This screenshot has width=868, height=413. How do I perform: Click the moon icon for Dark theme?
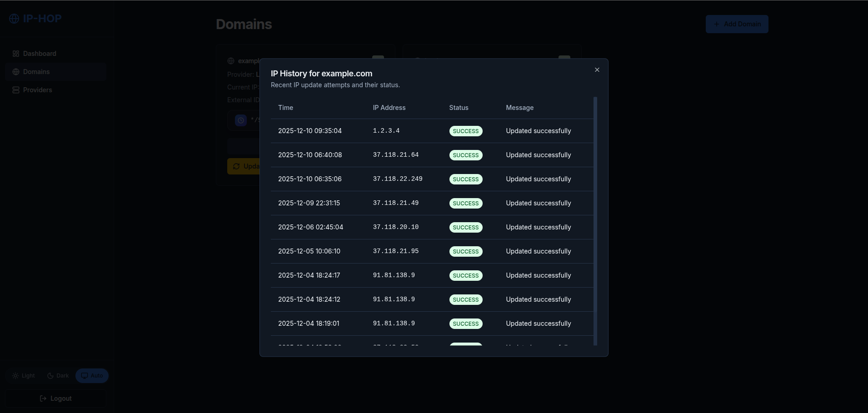pos(50,376)
